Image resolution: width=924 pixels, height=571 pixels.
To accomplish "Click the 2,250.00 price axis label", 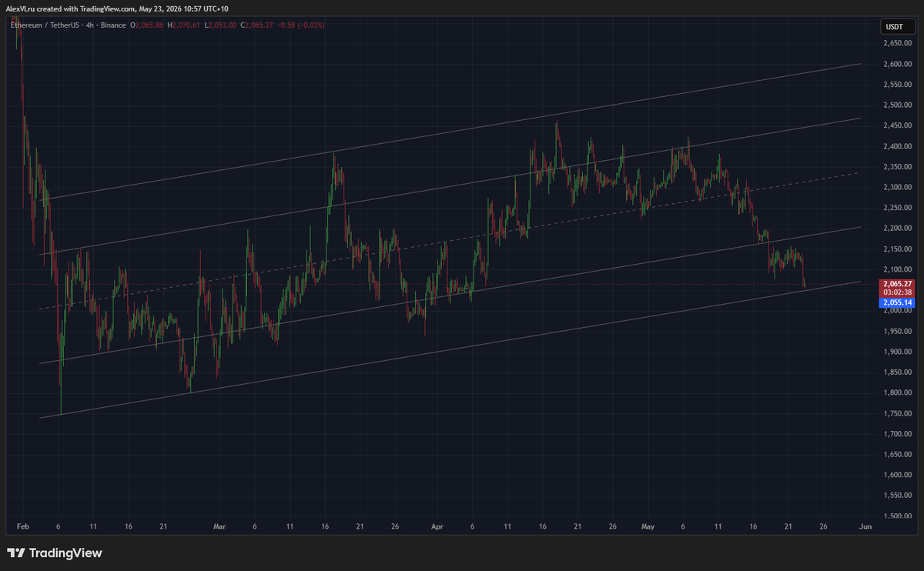I will tap(897, 208).
